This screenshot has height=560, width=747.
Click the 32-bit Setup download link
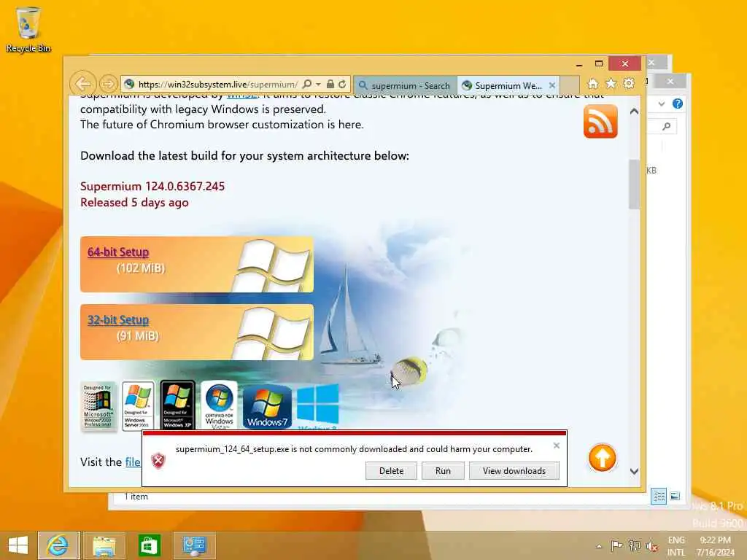tap(117, 320)
